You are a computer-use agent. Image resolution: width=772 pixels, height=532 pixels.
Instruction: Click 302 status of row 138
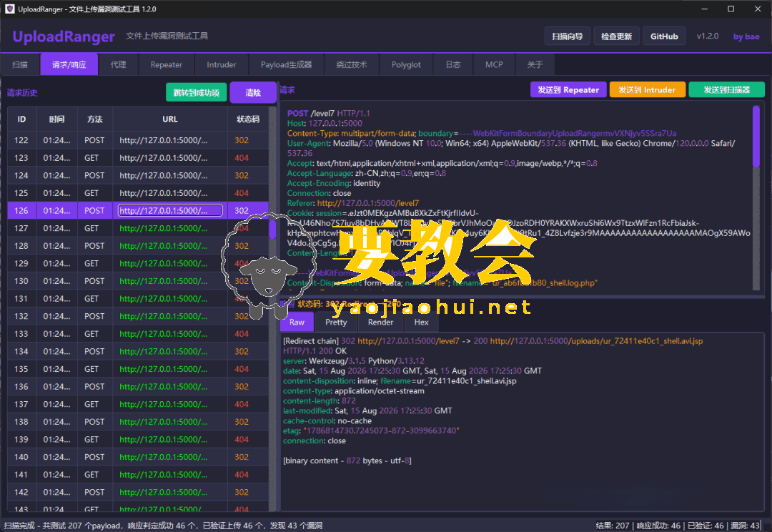pyautogui.click(x=242, y=422)
